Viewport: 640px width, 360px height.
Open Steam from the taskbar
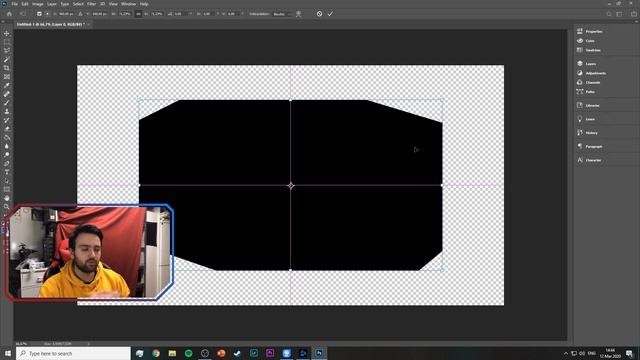[x=237, y=353]
